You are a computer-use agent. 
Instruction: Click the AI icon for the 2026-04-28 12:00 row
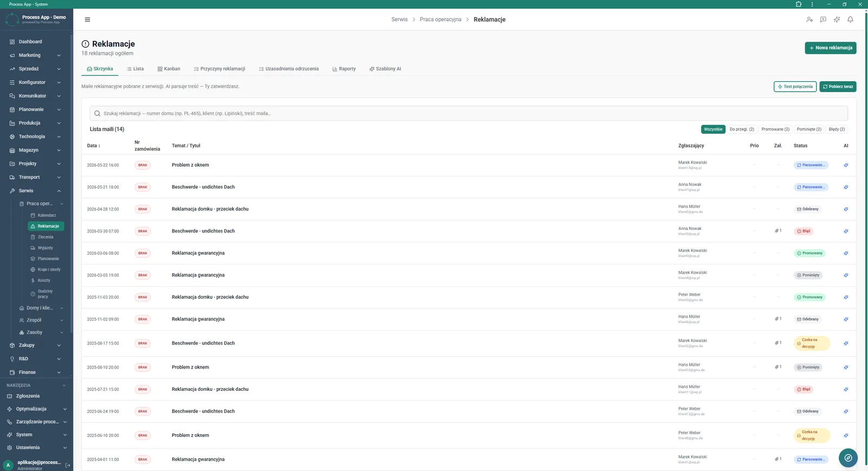click(x=846, y=209)
